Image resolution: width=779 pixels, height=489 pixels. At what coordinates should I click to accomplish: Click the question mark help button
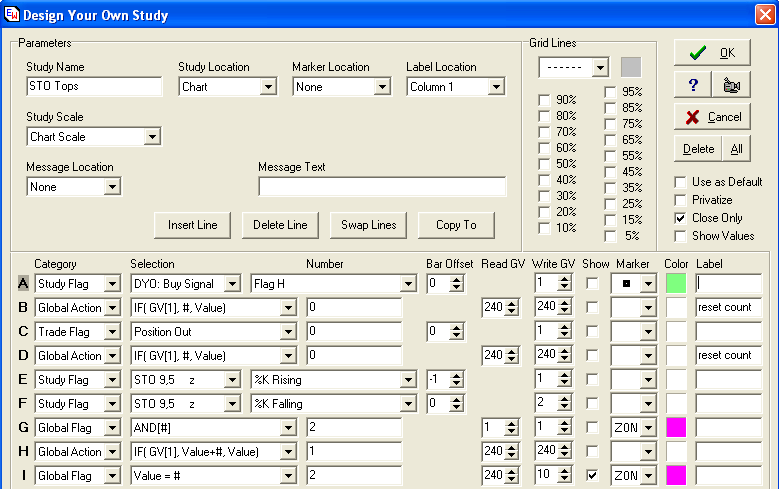tap(693, 85)
